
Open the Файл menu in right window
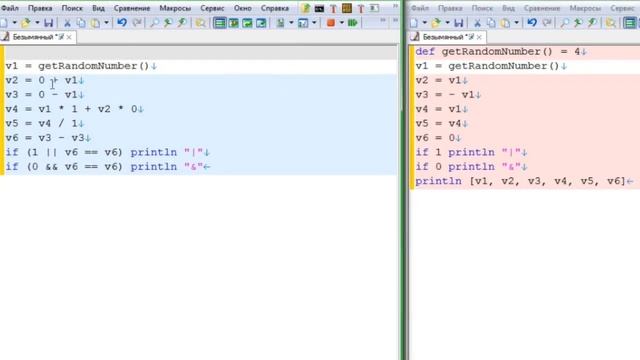click(x=420, y=8)
